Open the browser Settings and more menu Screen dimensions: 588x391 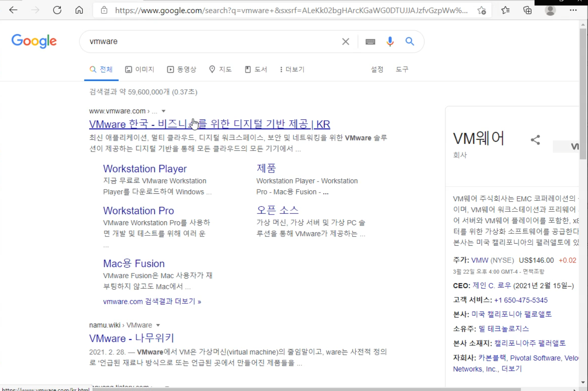[573, 10]
